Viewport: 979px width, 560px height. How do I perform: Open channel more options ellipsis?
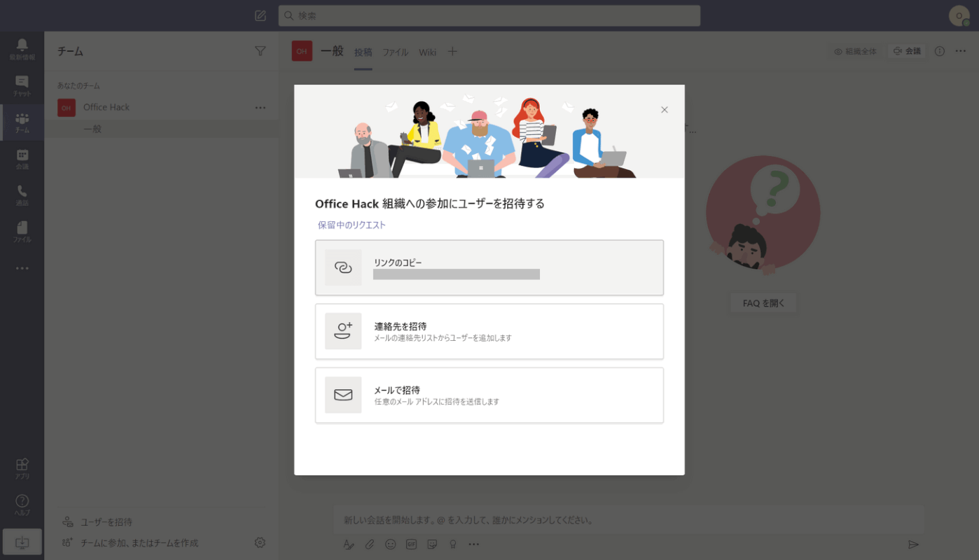[961, 51]
